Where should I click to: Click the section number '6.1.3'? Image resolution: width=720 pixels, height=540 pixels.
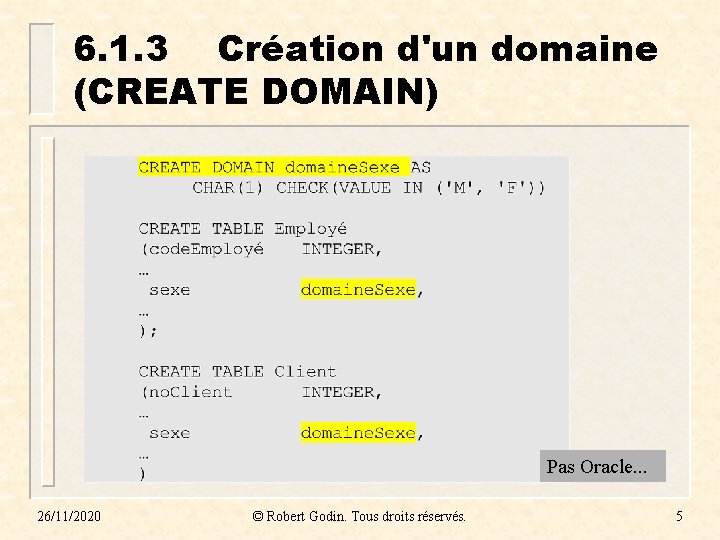[121, 48]
